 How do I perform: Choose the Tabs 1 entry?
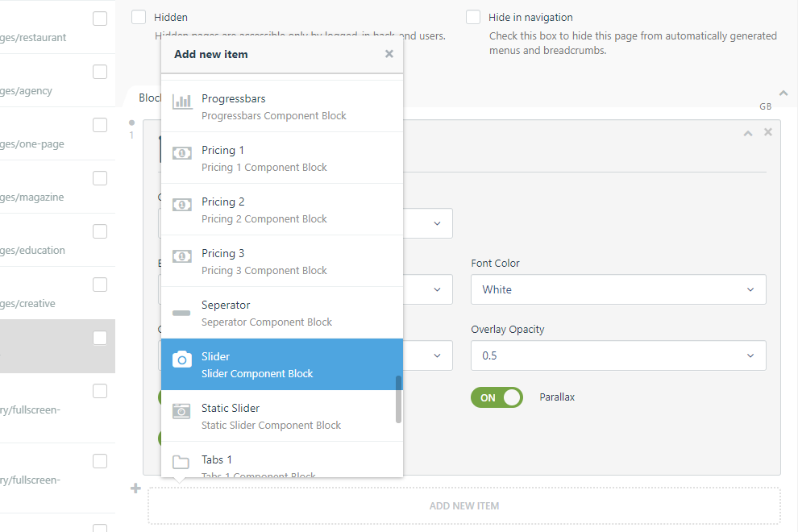(x=282, y=459)
